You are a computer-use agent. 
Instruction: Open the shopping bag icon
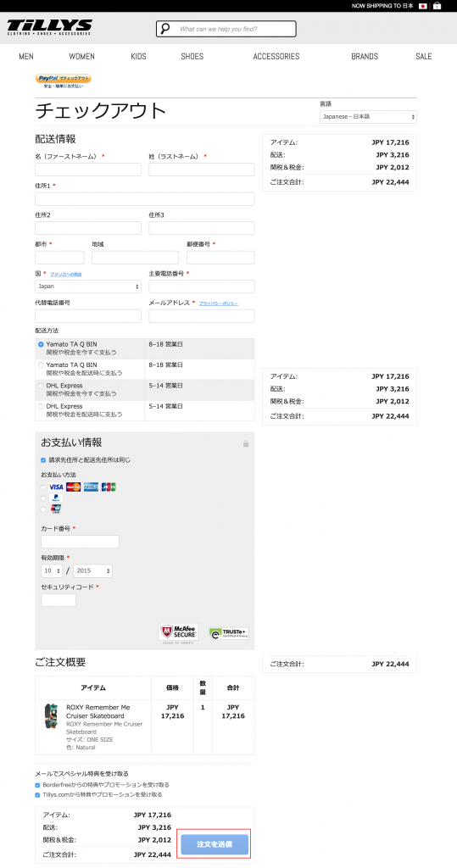click(437, 6)
